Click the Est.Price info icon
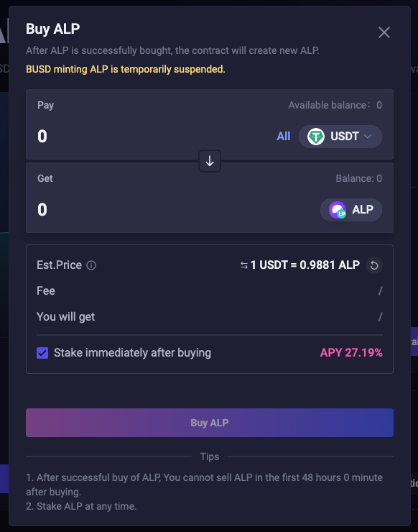This screenshot has height=532, width=418. coord(91,265)
